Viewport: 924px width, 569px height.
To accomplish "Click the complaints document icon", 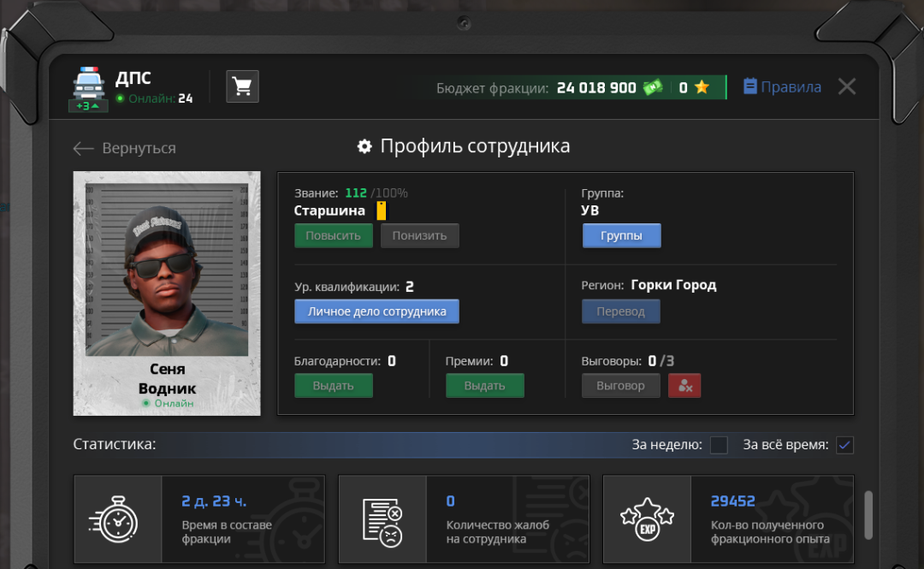I will pos(382,522).
